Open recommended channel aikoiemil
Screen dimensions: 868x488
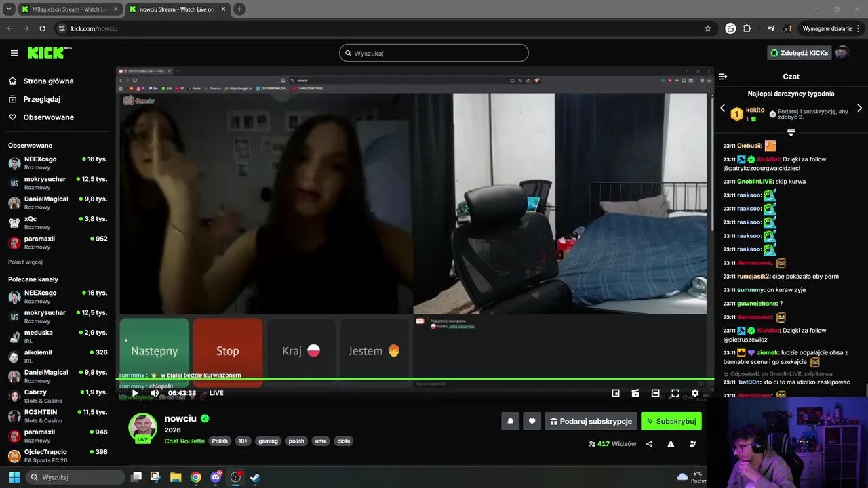(58, 356)
